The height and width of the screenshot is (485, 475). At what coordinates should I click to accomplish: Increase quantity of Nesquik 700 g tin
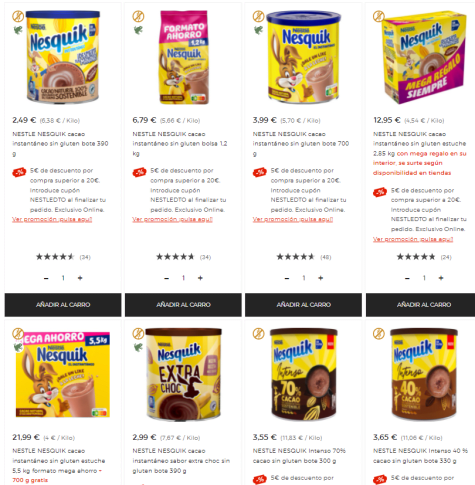321,278
